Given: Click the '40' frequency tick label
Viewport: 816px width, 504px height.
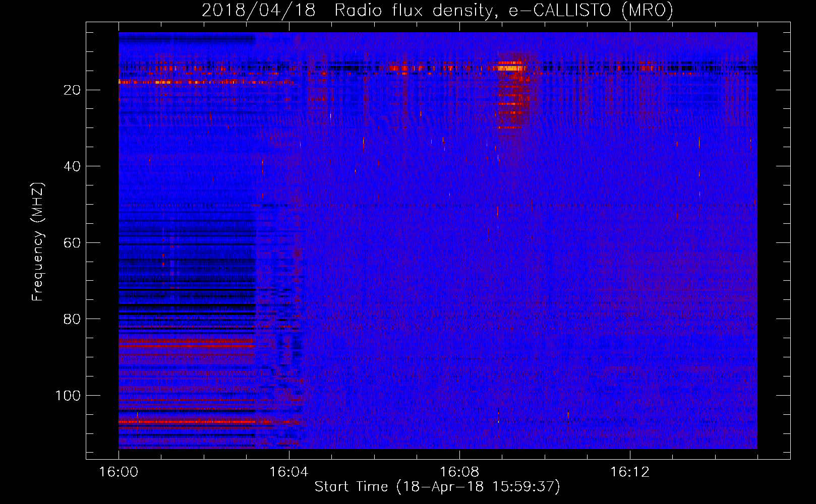Looking at the screenshot, I should pyautogui.click(x=72, y=166).
